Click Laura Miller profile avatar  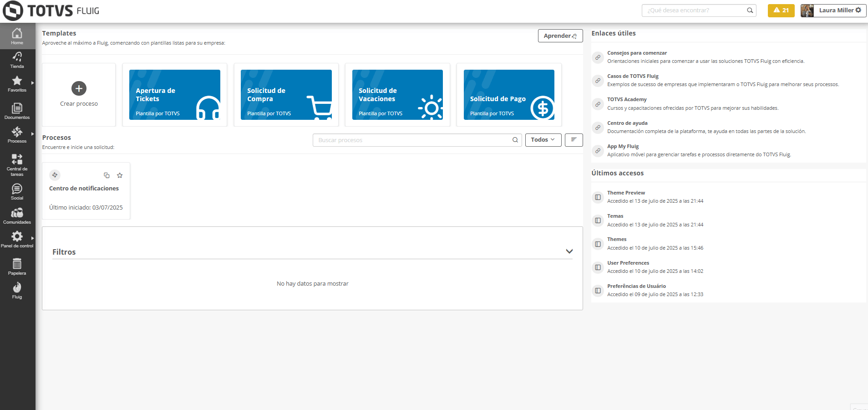[807, 10]
